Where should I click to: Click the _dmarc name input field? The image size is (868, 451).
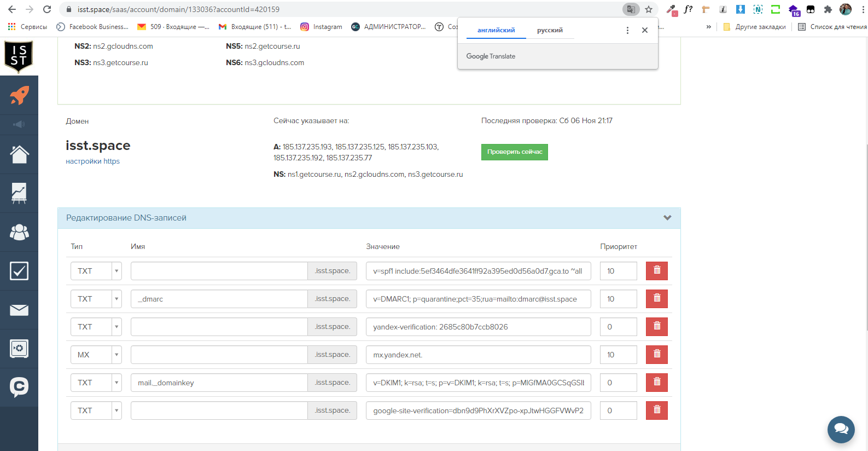[219, 299]
